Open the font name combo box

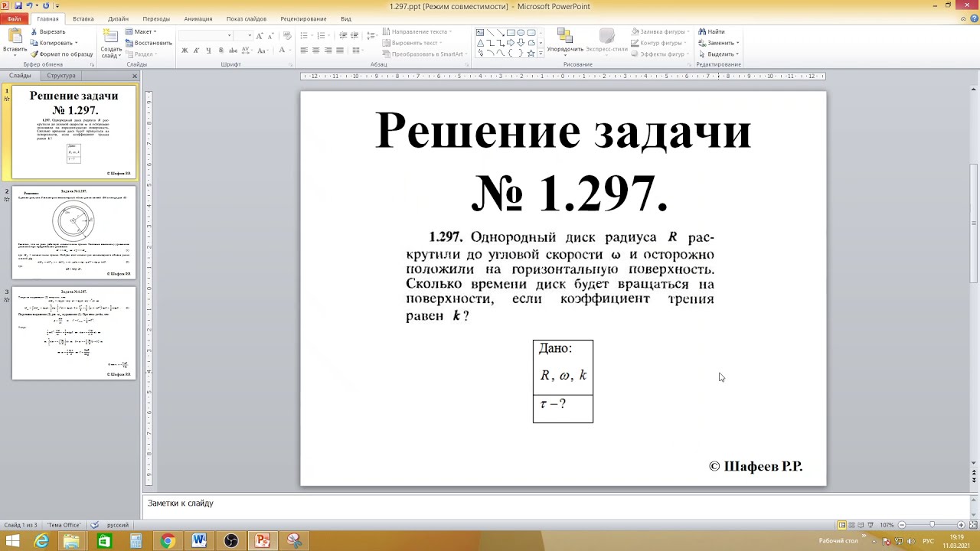(x=205, y=36)
